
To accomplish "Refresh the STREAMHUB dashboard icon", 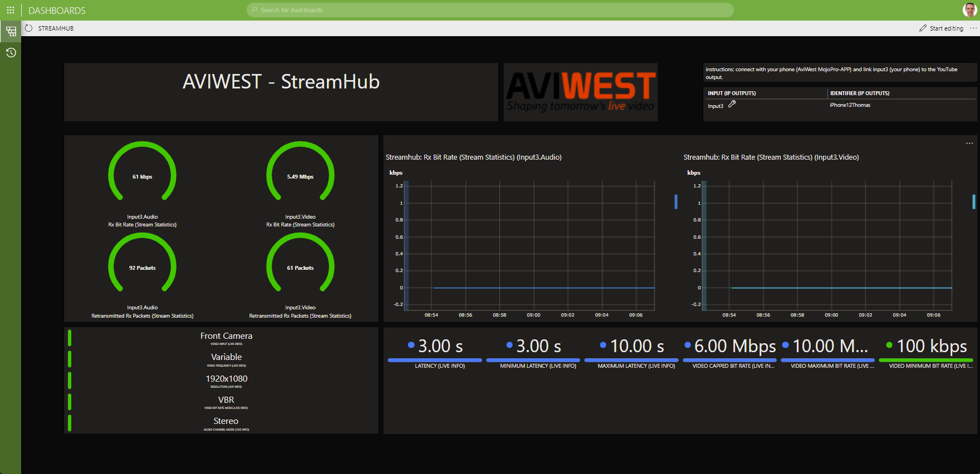I will [x=29, y=28].
